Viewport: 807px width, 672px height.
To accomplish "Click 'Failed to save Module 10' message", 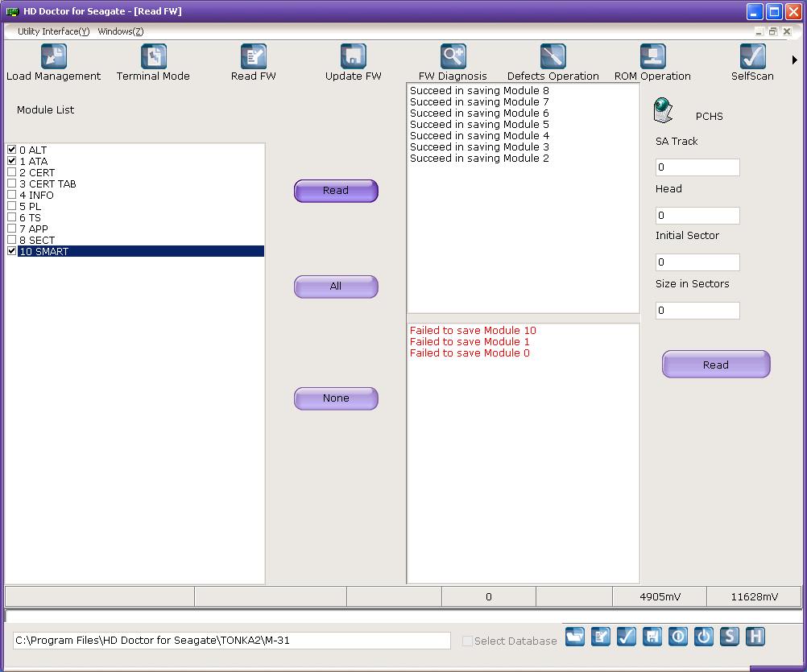I will (473, 330).
